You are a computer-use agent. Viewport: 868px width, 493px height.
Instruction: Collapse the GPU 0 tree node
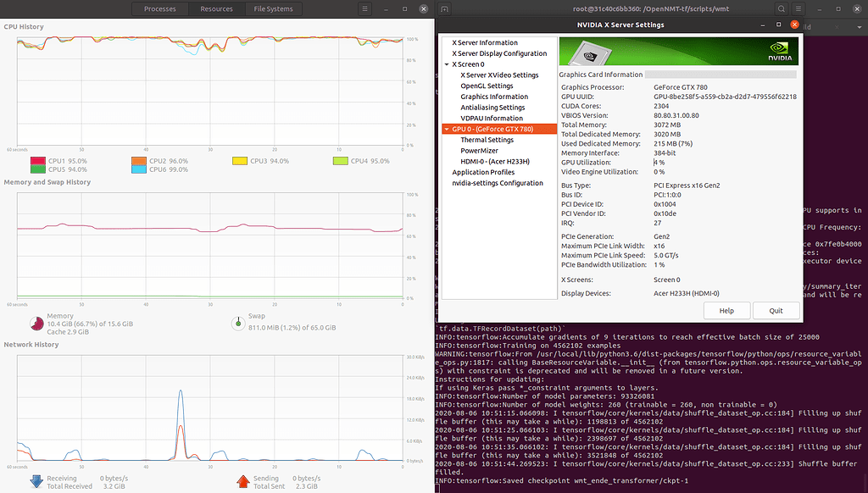[x=447, y=130]
